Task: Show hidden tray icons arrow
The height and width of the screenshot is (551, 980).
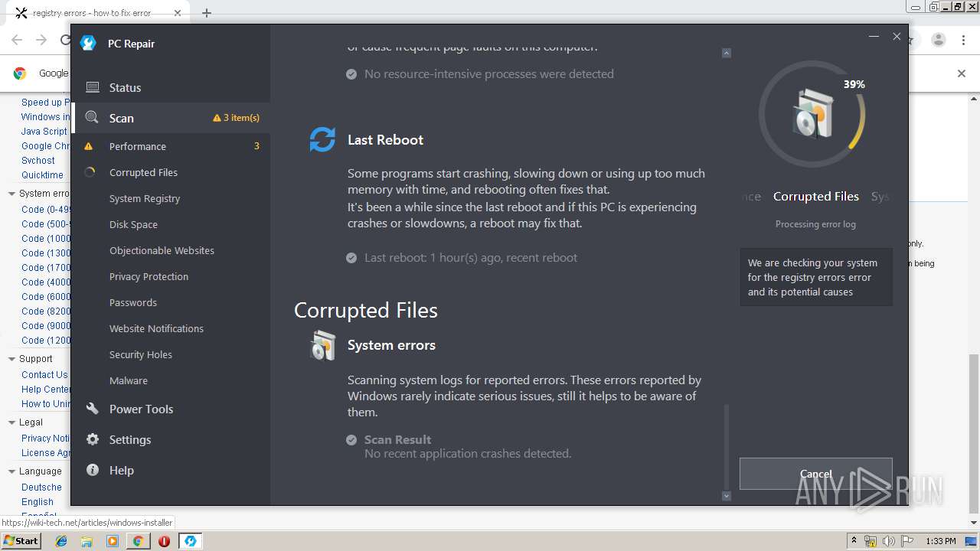Action: point(854,541)
